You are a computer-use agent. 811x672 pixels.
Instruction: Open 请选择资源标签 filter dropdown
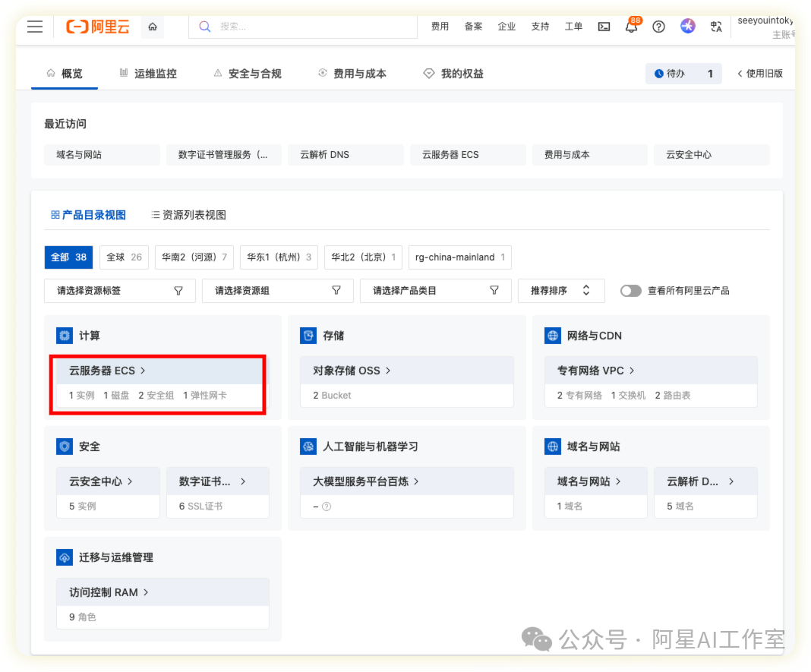tap(120, 291)
